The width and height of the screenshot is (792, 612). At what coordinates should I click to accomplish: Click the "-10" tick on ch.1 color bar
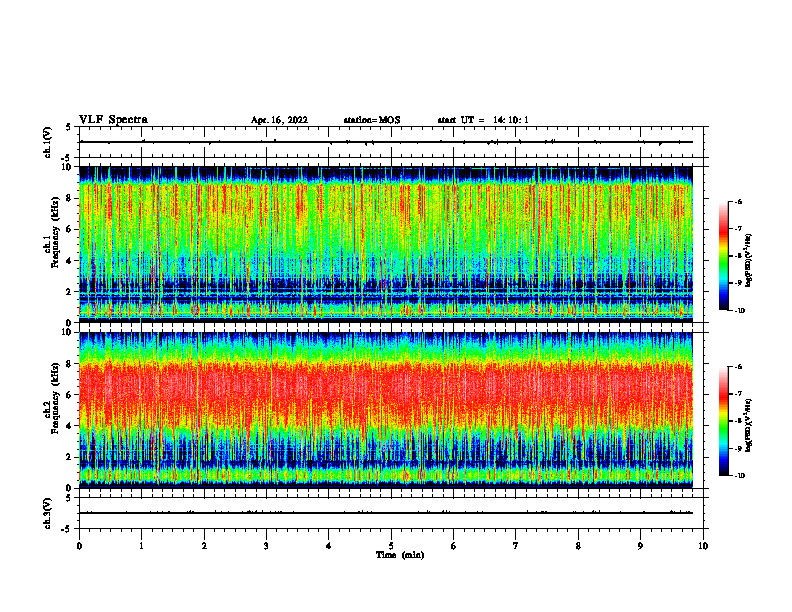(x=740, y=311)
